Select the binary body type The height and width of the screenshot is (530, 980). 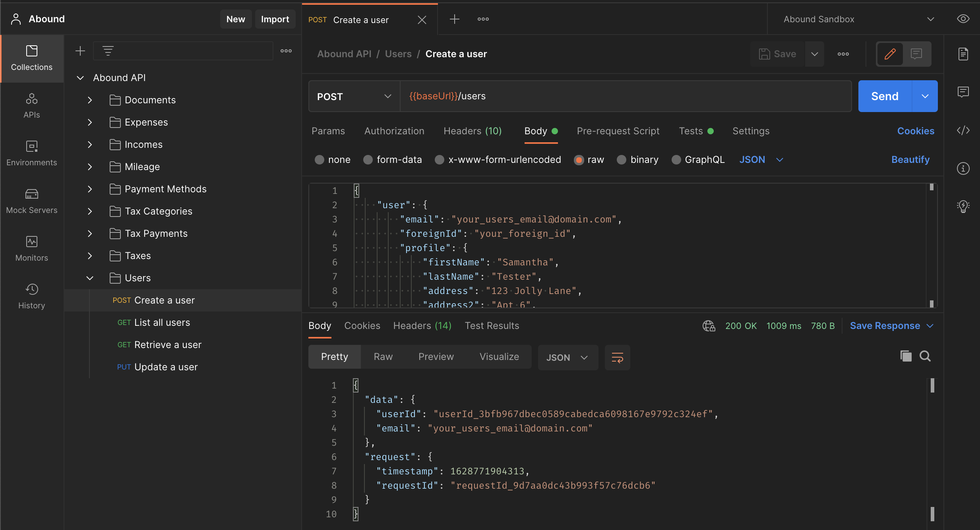[x=622, y=160]
